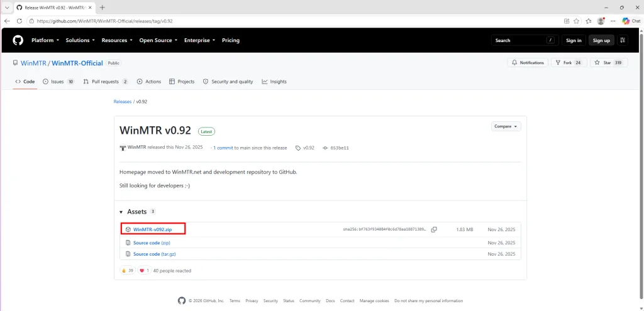
Task: Open browser settings ellipsis menu
Action: point(613,21)
